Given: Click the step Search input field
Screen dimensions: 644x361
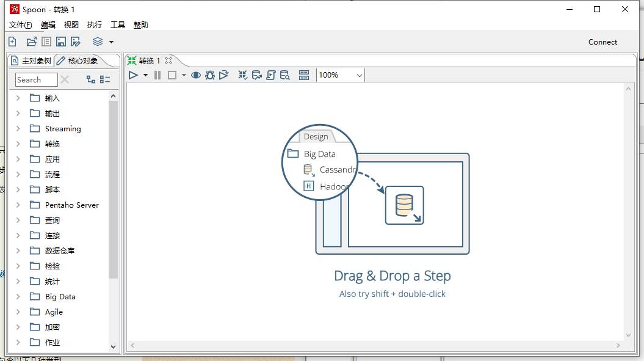Looking at the screenshot, I should point(36,80).
